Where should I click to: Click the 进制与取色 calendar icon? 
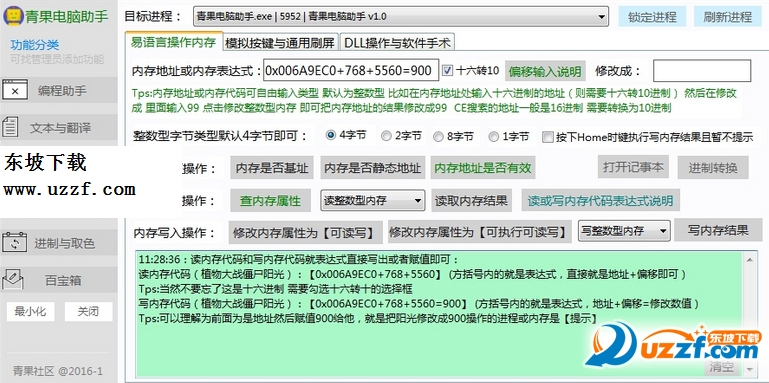14,243
